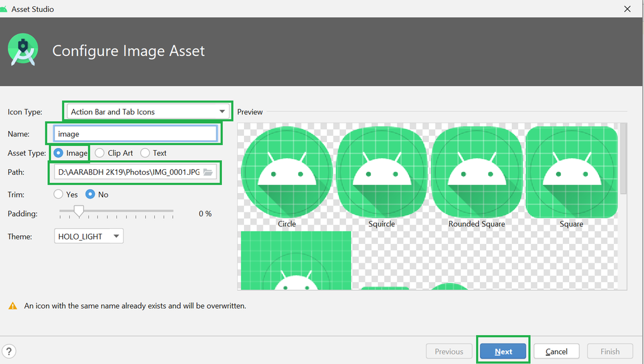Click the Next button
The width and height of the screenshot is (644, 364).
[x=503, y=351]
